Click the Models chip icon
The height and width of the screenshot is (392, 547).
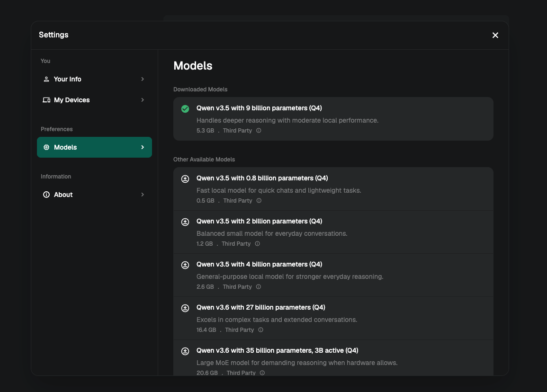click(x=46, y=147)
